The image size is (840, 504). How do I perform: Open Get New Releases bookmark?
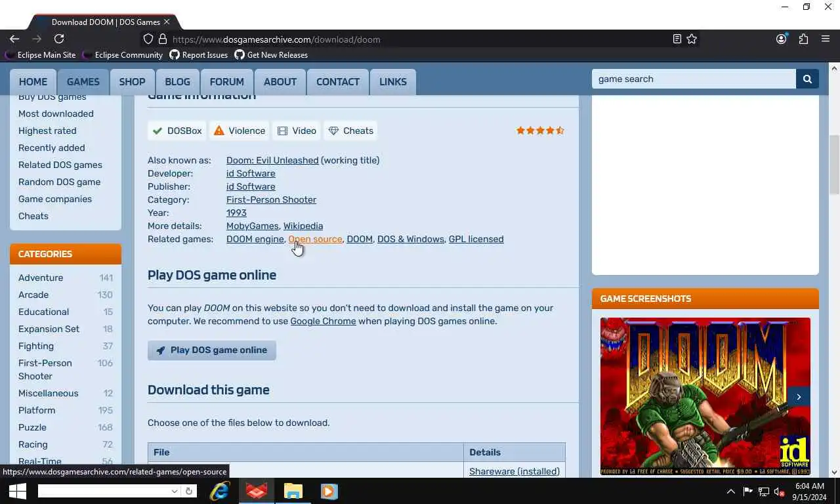click(x=271, y=55)
